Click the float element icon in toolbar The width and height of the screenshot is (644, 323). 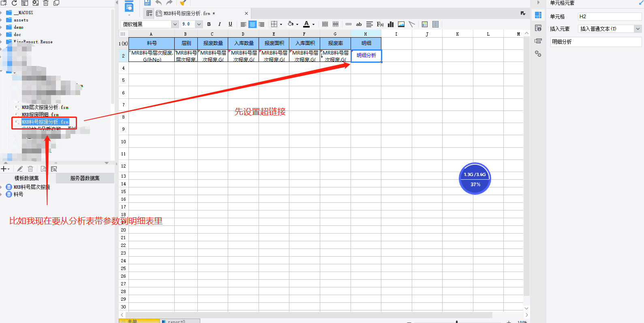coord(425,24)
